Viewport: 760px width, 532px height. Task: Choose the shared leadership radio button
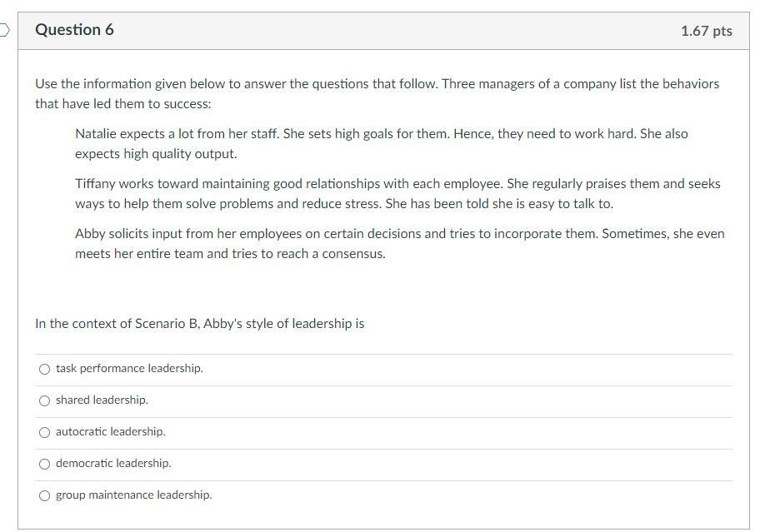[45, 400]
